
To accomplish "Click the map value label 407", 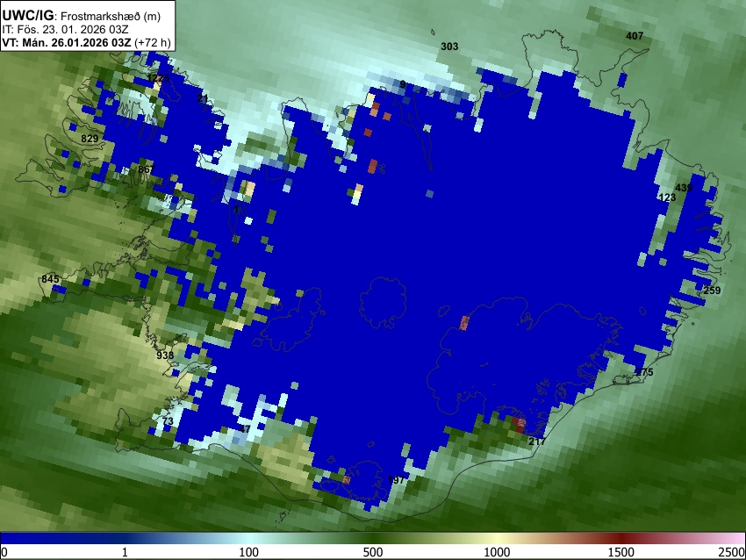I will pyautogui.click(x=635, y=36).
